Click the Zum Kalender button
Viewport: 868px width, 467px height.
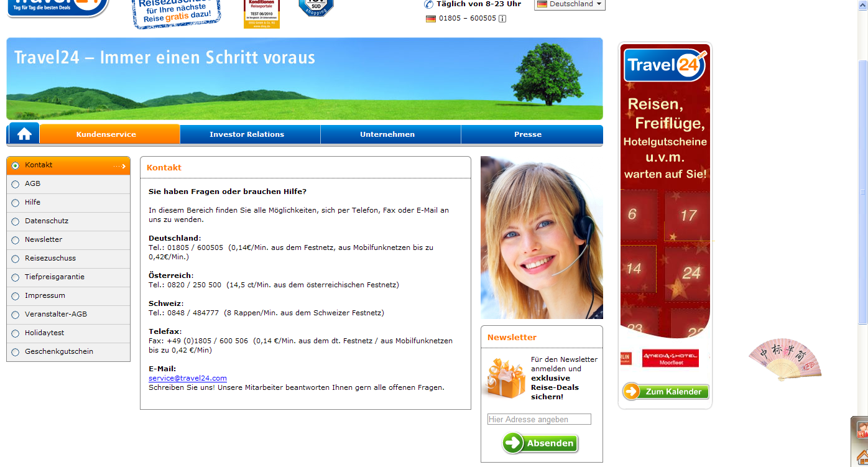coord(665,392)
